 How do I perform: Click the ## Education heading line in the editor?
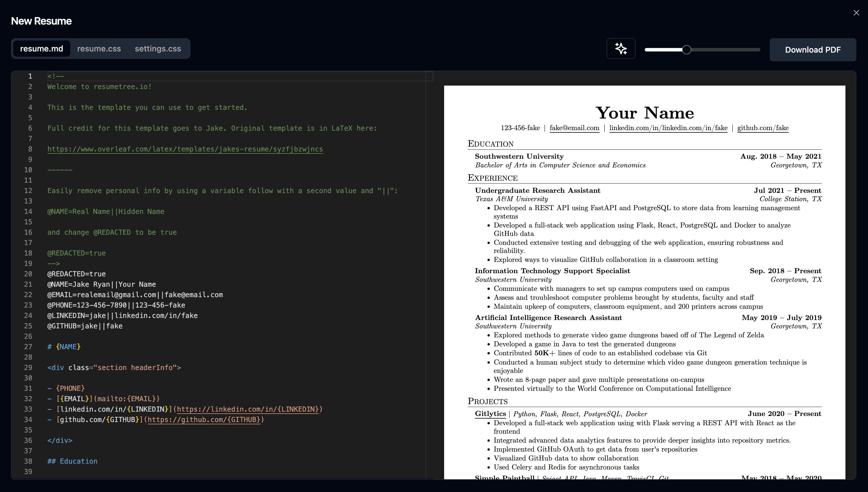(72, 461)
